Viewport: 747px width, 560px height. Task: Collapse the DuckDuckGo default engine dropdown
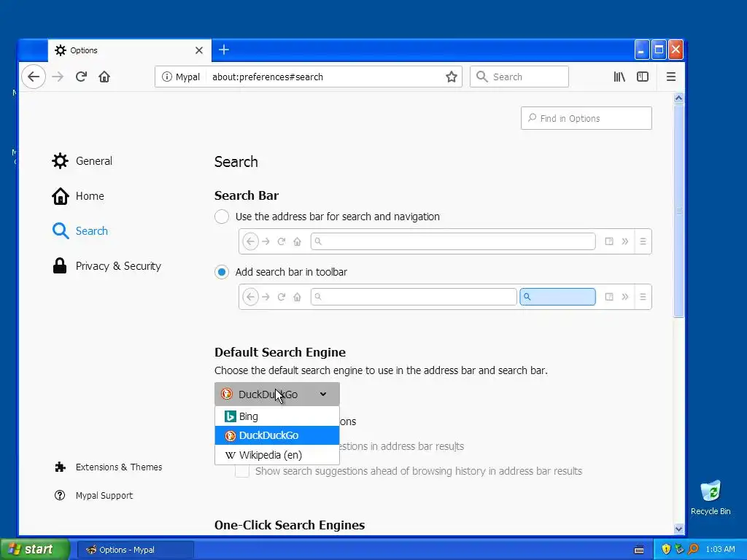[x=276, y=394]
